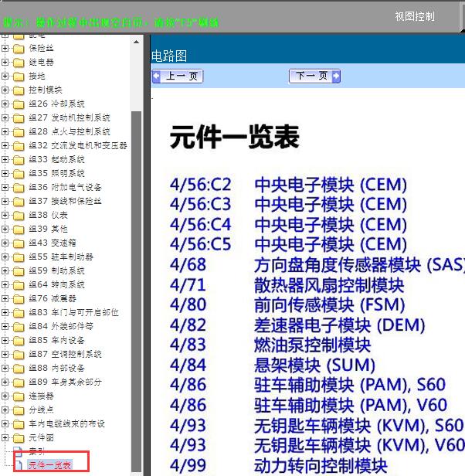Go to previous page with 上一页
This screenshot has height=476, width=465.
[x=178, y=76]
